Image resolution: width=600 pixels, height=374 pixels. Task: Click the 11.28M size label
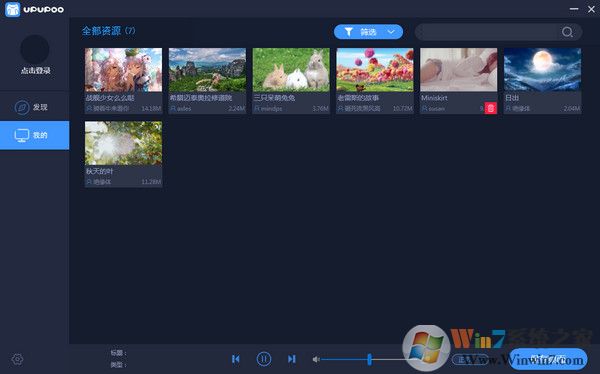coord(151,182)
